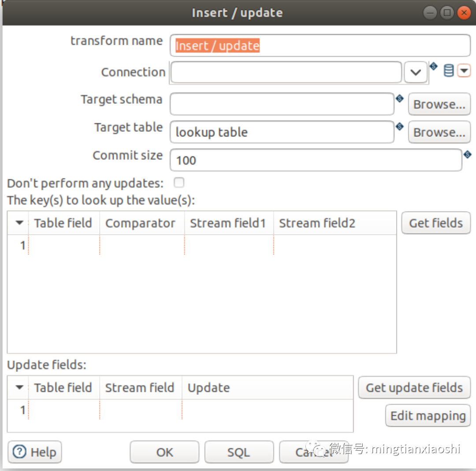Image resolution: width=476 pixels, height=471 pixels.
Task: Open the Connection combo box dropdown
Action: (416, 72)
